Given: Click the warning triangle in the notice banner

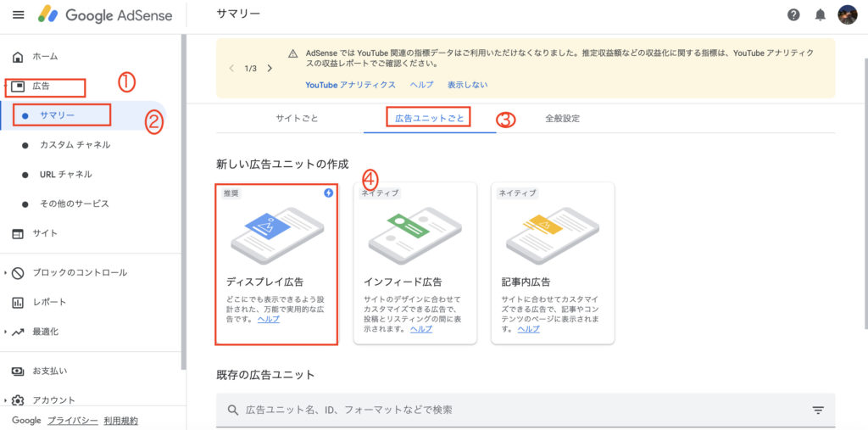Looking at the screenshot, I should (x=293, y=53).
